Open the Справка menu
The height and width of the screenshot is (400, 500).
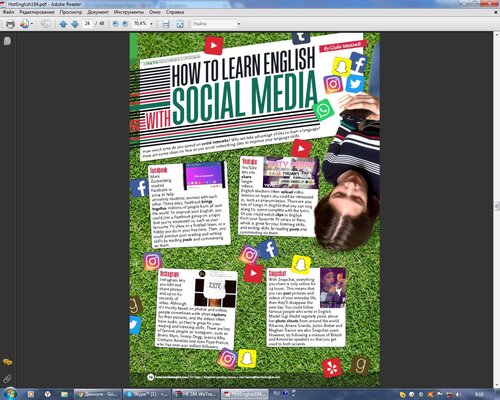(x=175, y=12)
